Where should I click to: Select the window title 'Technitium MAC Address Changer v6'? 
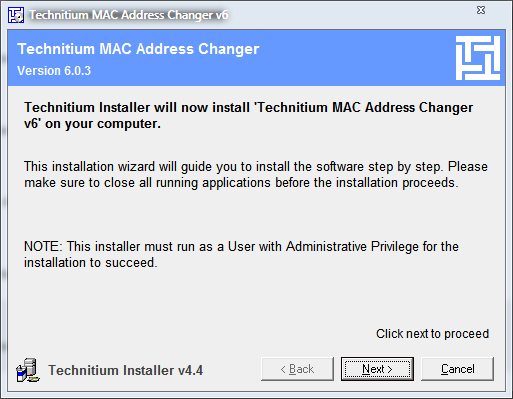(129, 15)
